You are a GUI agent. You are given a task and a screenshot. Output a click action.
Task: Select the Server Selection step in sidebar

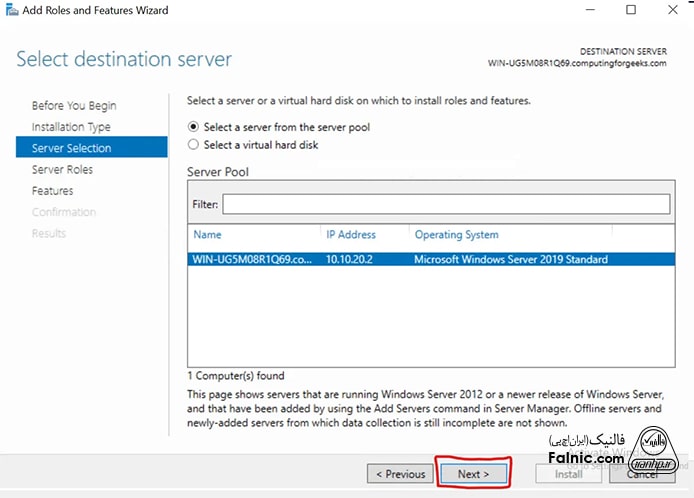point(71,148)
